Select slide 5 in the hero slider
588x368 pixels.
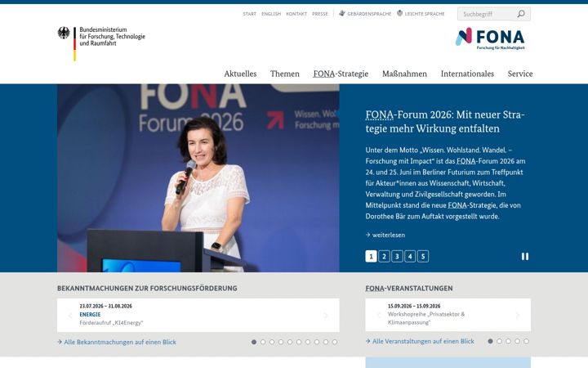(423, 256)
